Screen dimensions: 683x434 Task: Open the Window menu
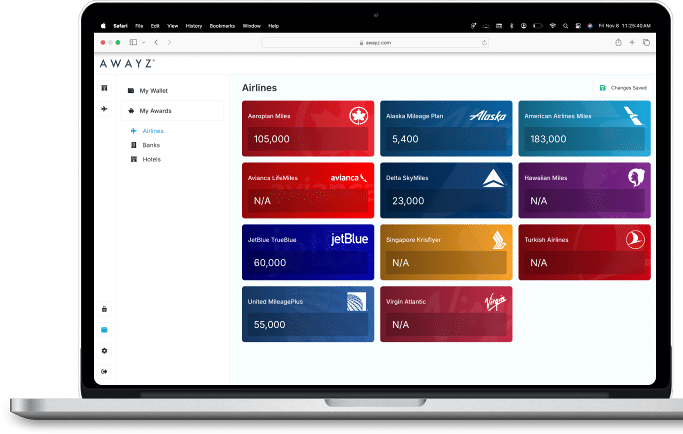click(251, 26)
